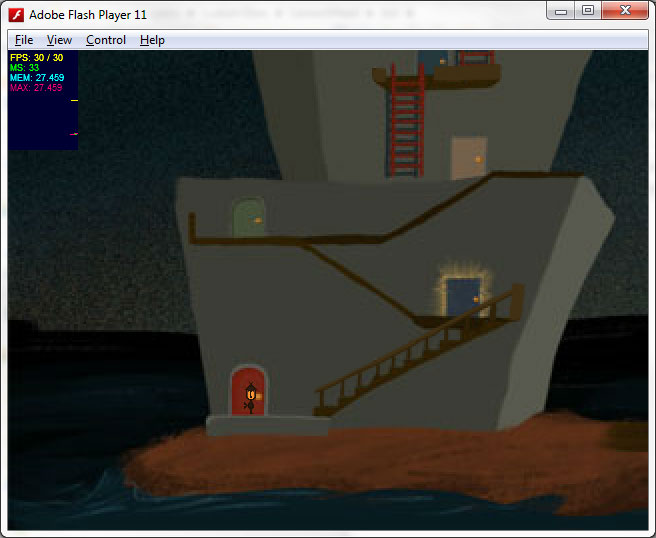Click the glowing blue door
656x538 pixels.
463,297
